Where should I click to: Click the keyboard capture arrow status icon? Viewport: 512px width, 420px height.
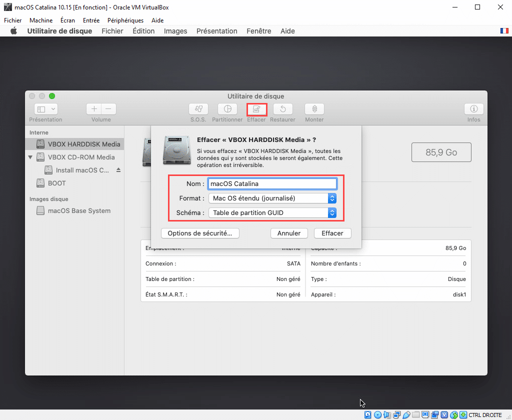[x=463, y=415]
